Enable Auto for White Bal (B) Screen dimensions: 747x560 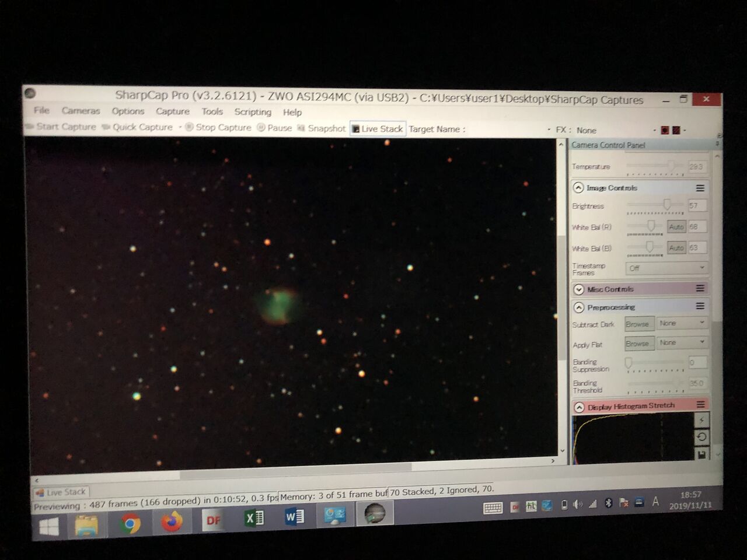point(676,248)
